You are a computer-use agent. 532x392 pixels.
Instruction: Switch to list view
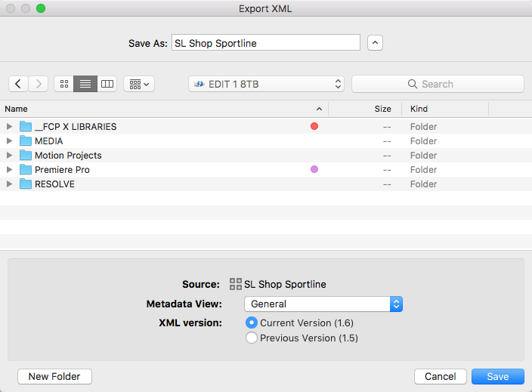click(85, 84)
